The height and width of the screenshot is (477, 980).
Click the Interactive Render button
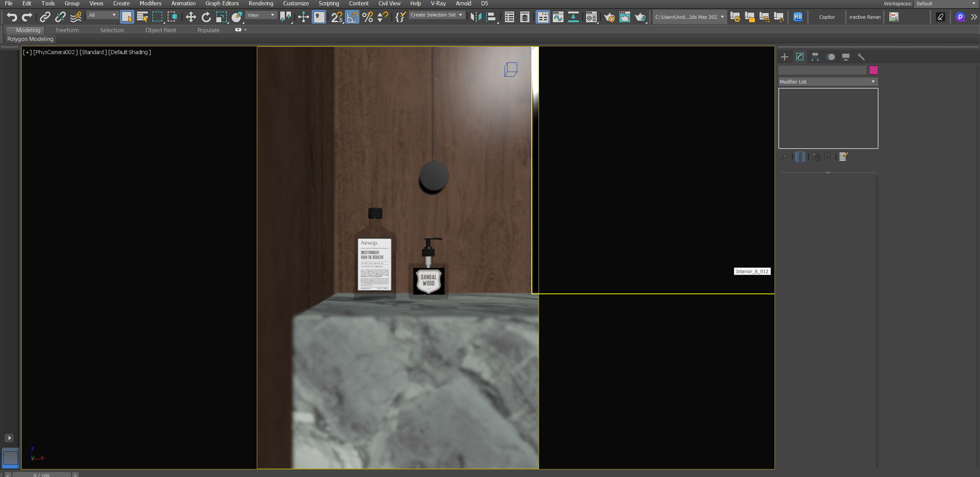pyautogui.click(x=865, y=17)
